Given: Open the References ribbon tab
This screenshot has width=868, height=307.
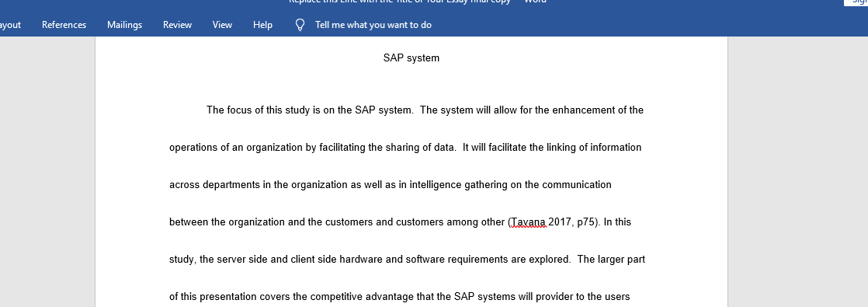Looking at the screenshot, I should click(x=64, y=25).
